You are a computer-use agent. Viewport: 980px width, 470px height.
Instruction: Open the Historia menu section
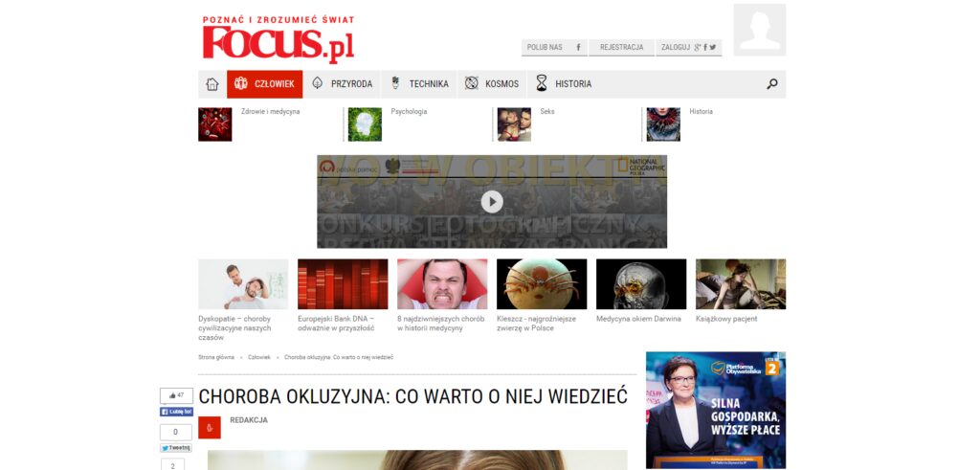tap(564, 84)
